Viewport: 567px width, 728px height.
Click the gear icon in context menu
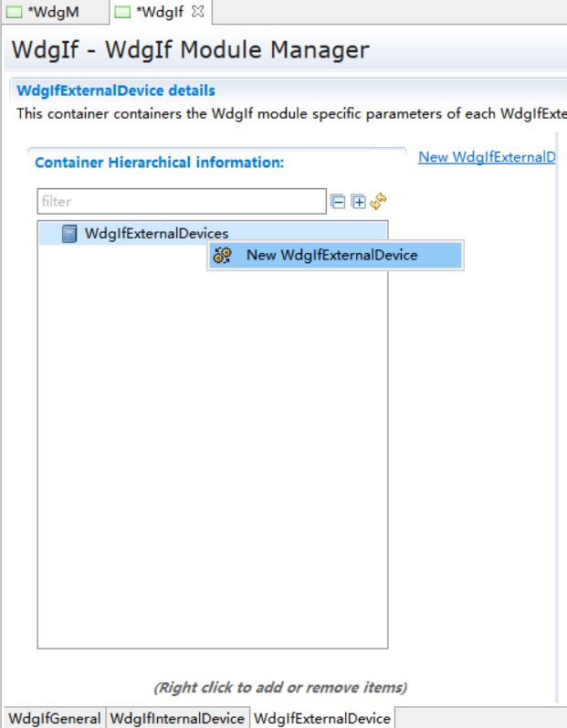pyautogui.click(x=222, y=256)
